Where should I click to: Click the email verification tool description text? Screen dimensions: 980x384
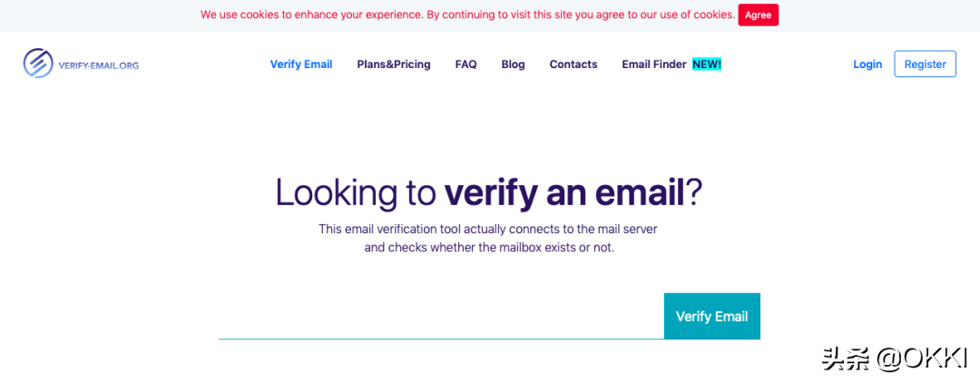click(x=489, y=238)
